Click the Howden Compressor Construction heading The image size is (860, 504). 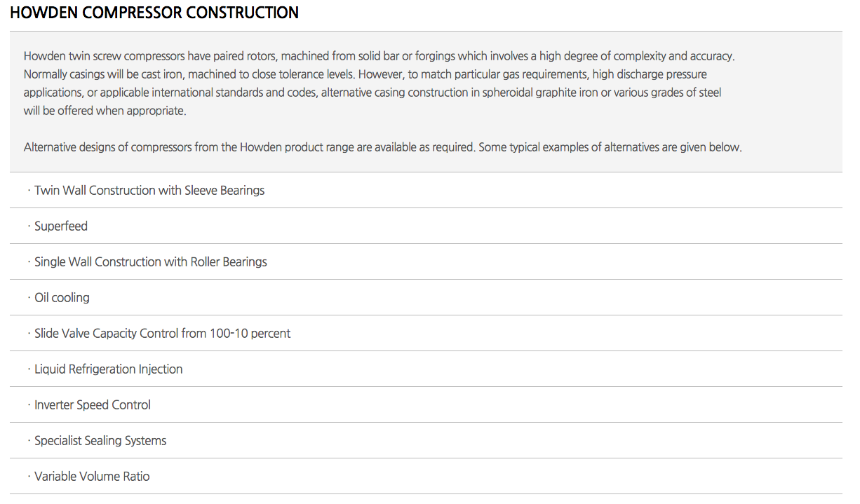tap(154, 13)
